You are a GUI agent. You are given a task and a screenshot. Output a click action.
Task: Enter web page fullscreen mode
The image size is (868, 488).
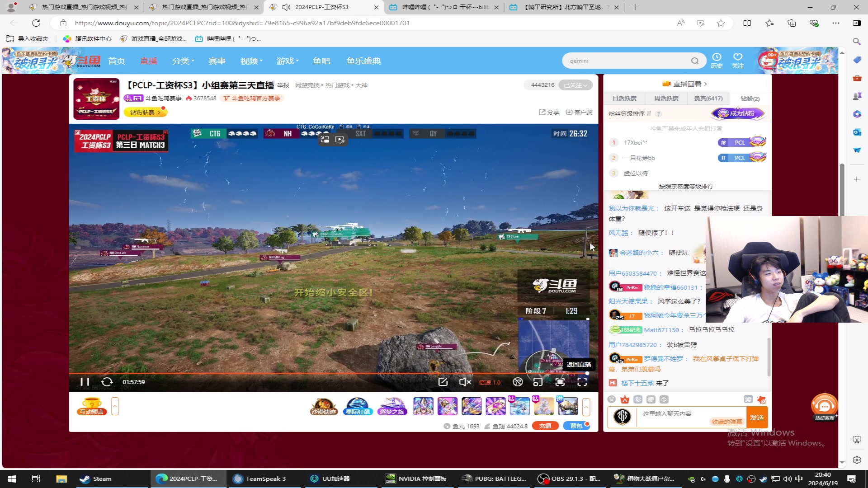pos(560,382)
